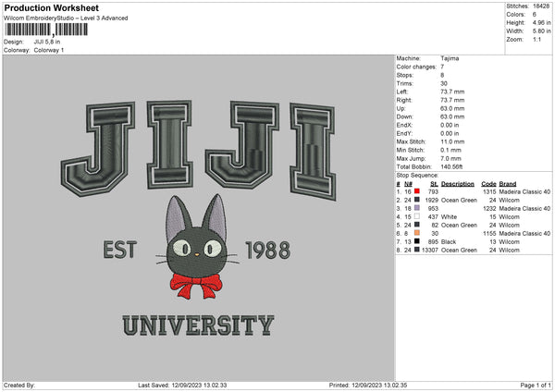Screen dimensions: 555x392
Task: Pick the orange swatch in stop 6
Action: tap(417, 233)
